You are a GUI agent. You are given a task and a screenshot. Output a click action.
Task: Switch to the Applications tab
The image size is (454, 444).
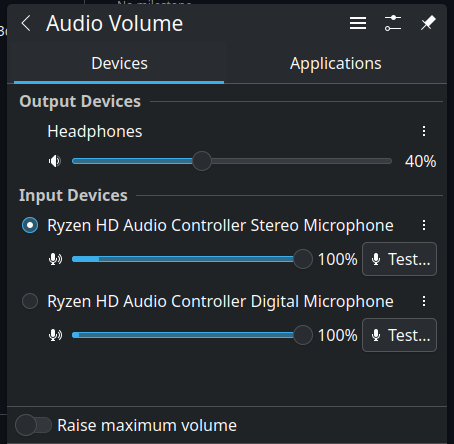[x=336, y=63]
